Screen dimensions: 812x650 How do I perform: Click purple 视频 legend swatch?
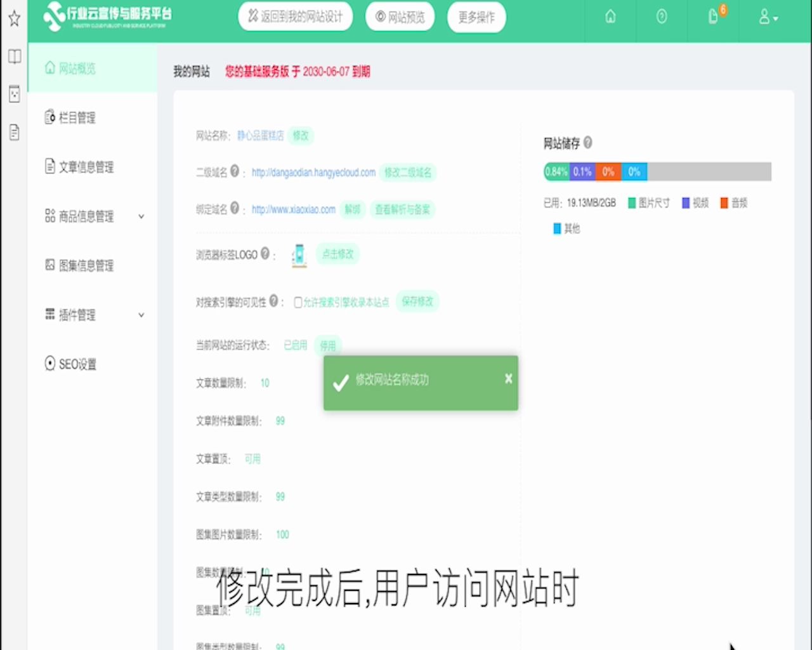point(686,203)
